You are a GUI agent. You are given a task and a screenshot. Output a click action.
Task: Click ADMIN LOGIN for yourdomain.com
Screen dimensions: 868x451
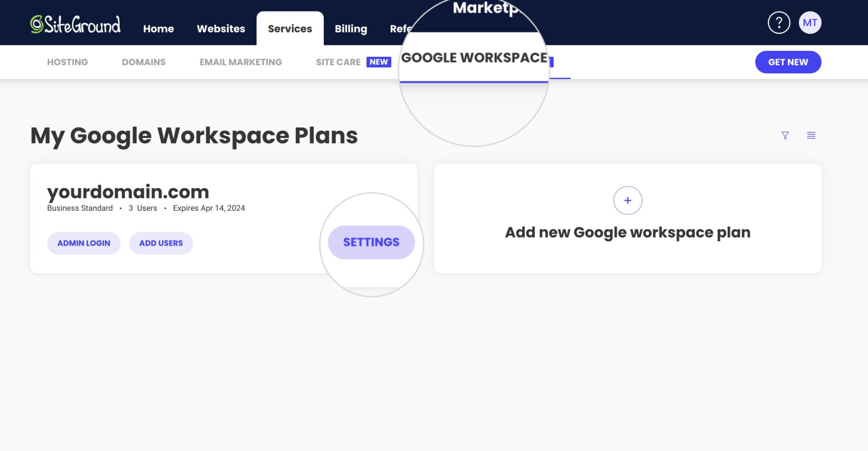click(x=84, y=243)
